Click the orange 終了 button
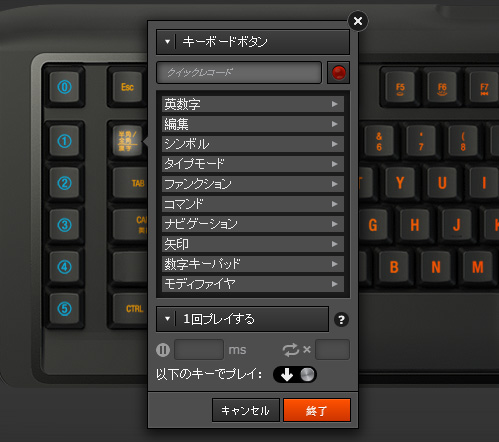The image size is (499, 442). (317, 410)
